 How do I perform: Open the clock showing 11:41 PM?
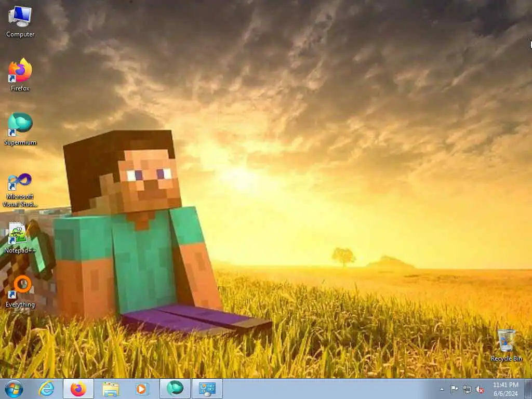coord(506,389)
